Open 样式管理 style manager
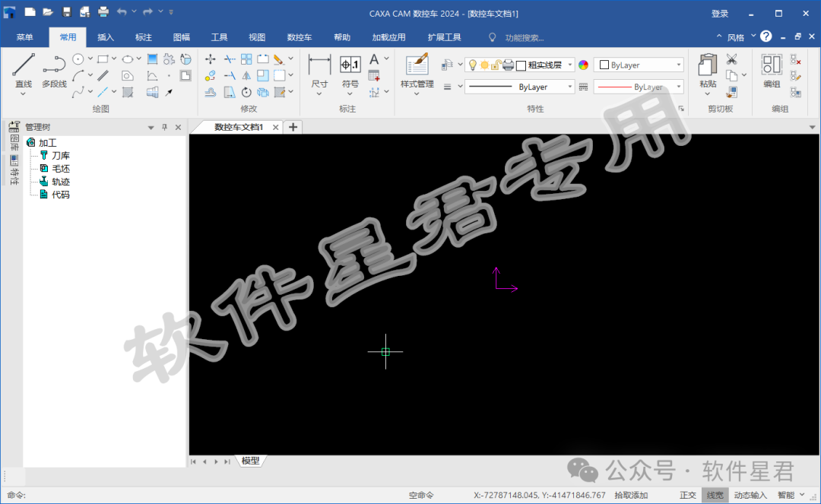The height and width of the screenshot is (504, 821). pyautogui.click(x=417, y=71)
